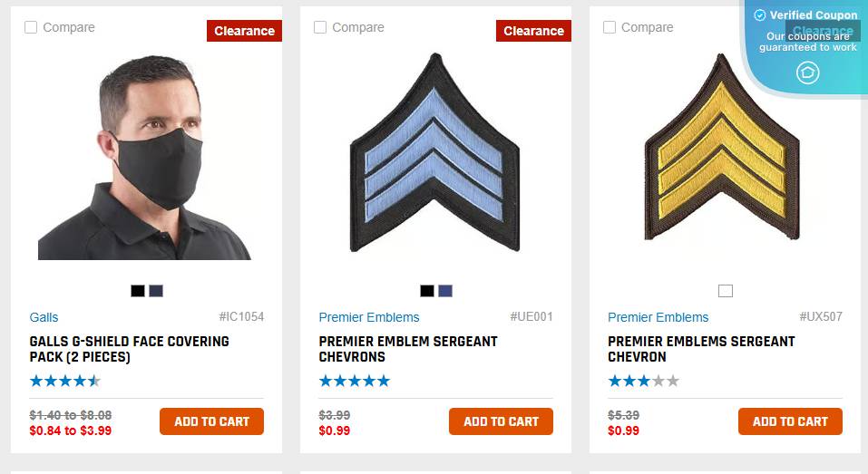Add G-Shield face covering to cart
This screenshot has height=474, width=868.
click(x=211, y=421)
